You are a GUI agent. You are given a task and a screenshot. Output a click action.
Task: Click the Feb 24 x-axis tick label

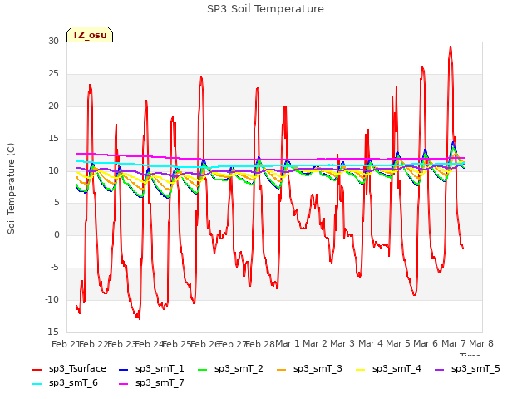[x=150, y=344]
